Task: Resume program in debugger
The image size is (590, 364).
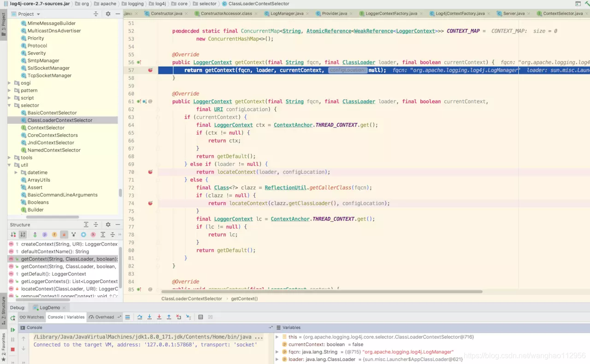Action: tap(12, 330)
